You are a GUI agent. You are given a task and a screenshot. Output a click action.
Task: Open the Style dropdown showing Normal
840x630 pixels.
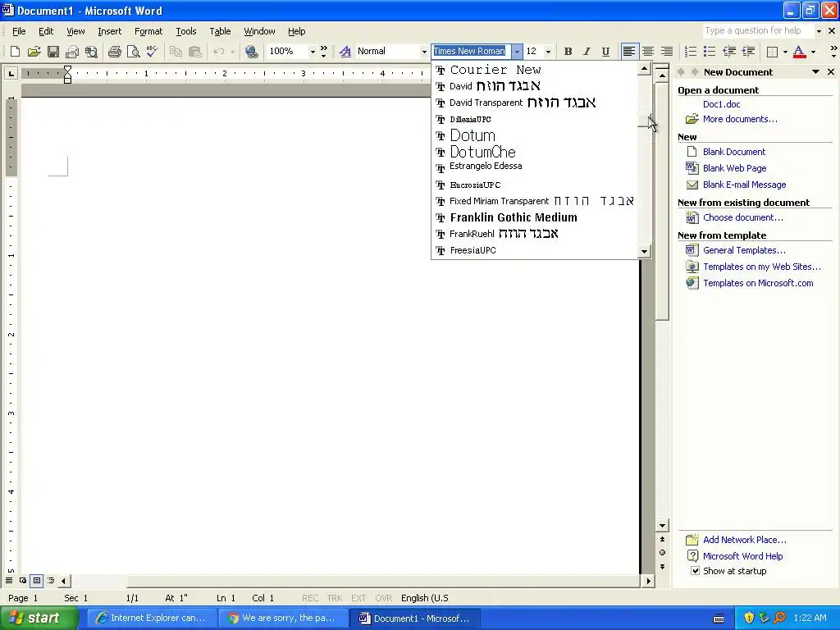(x=424, y=52)
